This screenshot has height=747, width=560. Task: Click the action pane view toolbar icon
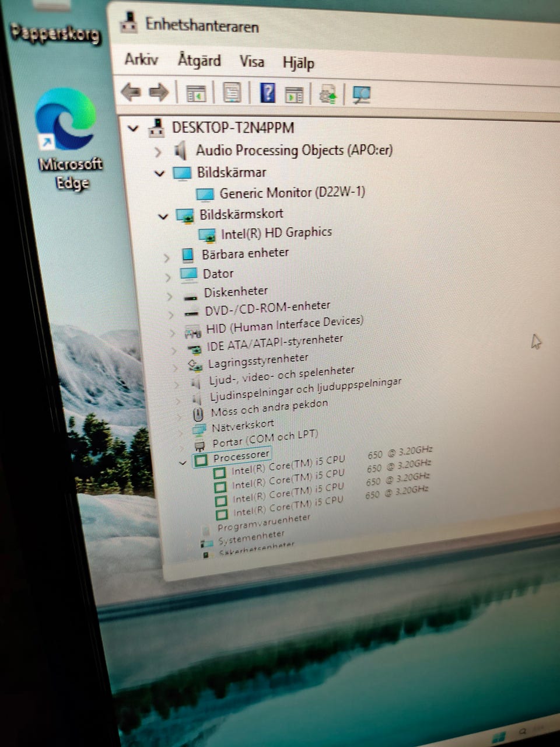[x=294, y=95]
